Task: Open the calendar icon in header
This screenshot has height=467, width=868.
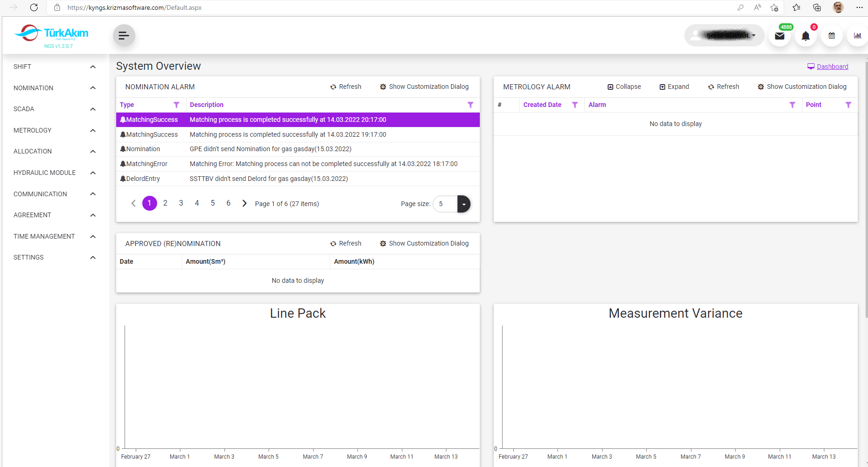Action: tap(832, 36)
